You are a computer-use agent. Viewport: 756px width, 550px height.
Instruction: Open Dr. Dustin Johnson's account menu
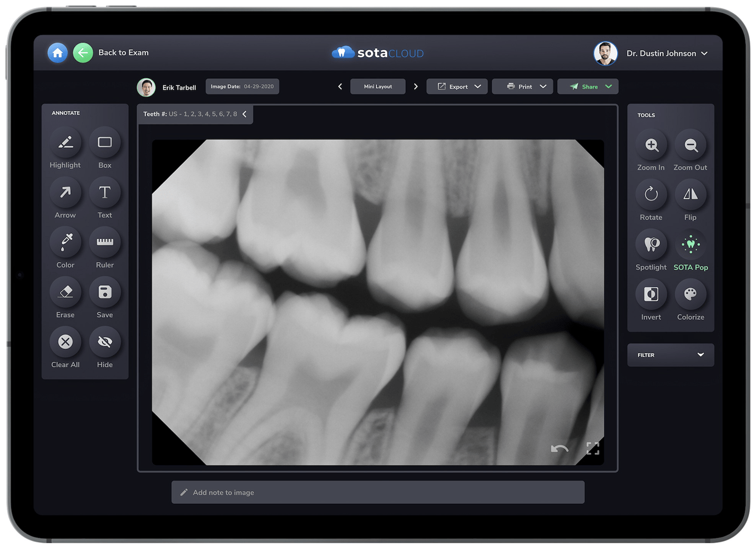coord(666,53)
